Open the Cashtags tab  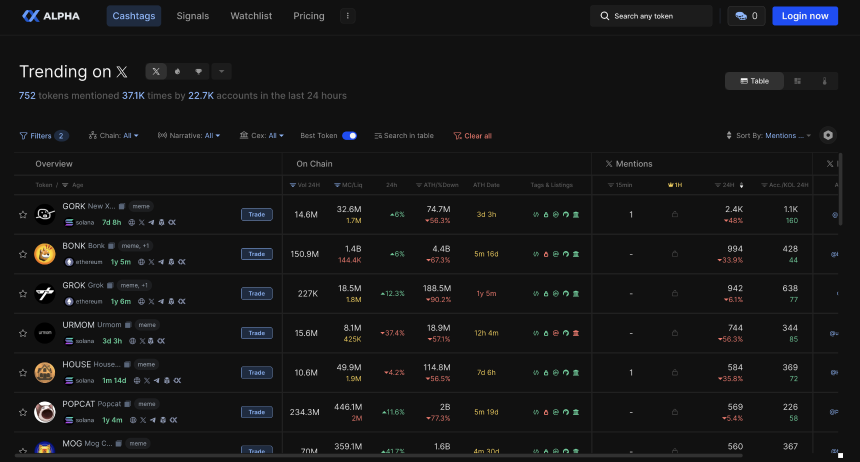134,16
